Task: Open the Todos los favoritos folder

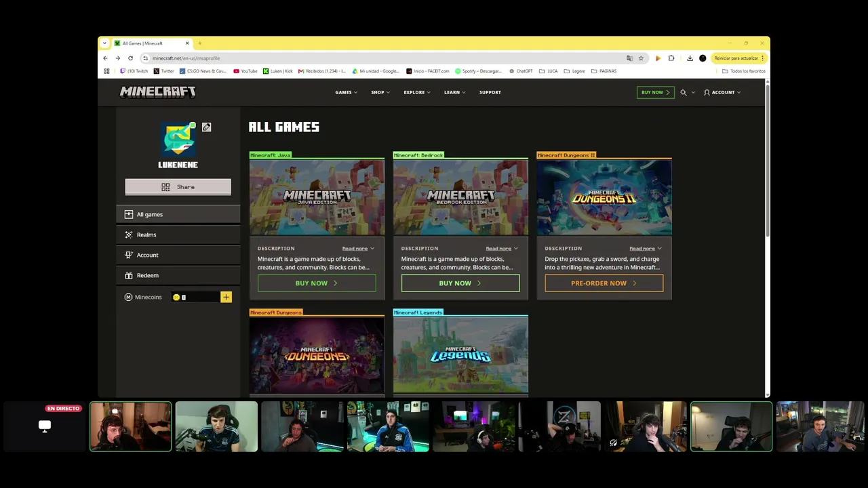Action: (744, 71)
